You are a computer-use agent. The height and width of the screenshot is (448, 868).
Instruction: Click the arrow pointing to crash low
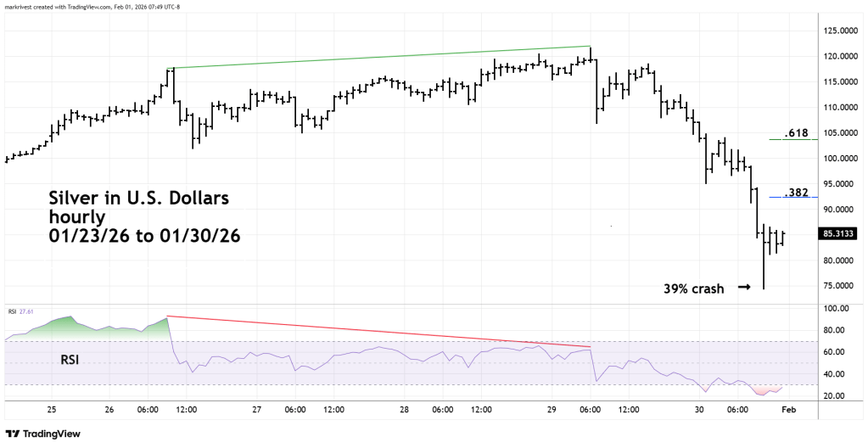coord(744,288)
